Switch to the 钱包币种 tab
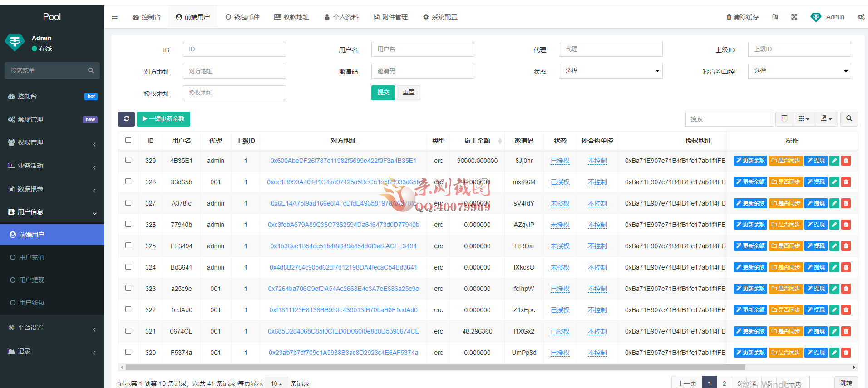Viewport: 868px width, 388px height. 242,17
